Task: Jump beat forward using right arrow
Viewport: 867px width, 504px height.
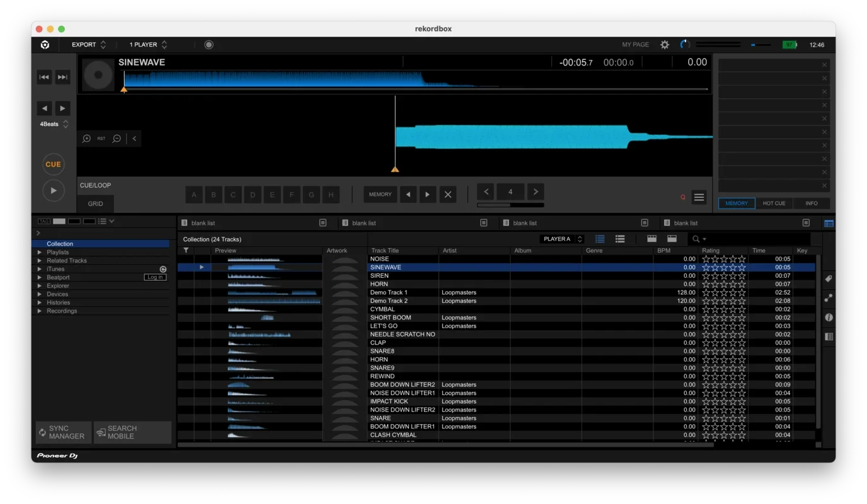Action: [x=62, y=108]
